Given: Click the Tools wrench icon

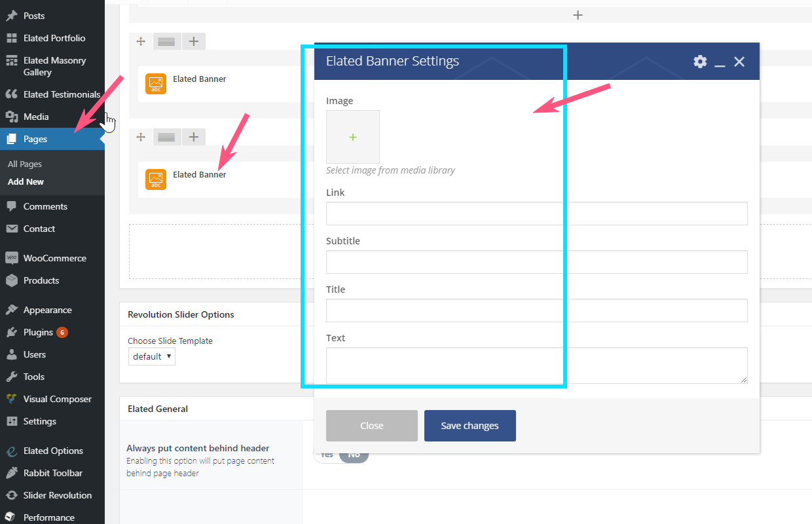Looking at the screenshot, I should [x=12, y=377].
